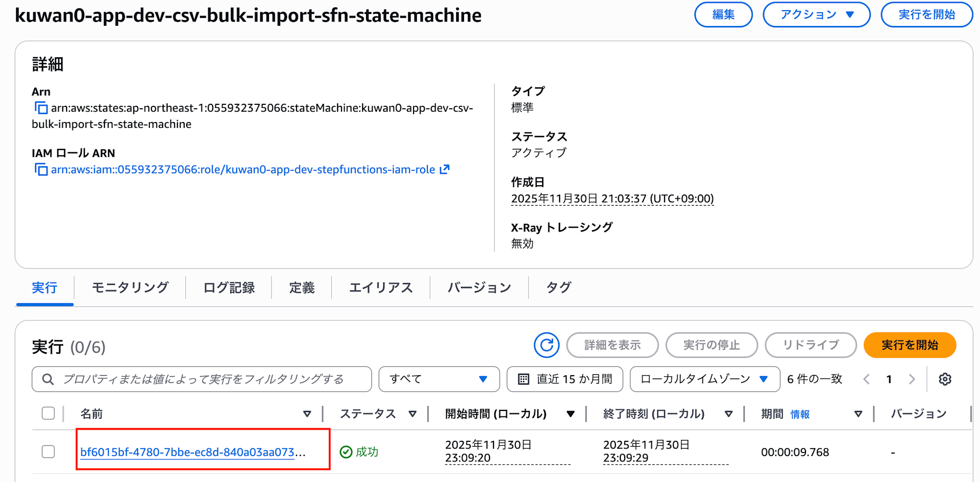Click the next page arrow
The height and width of the screenshot is (482, 980).
[911, 379]
